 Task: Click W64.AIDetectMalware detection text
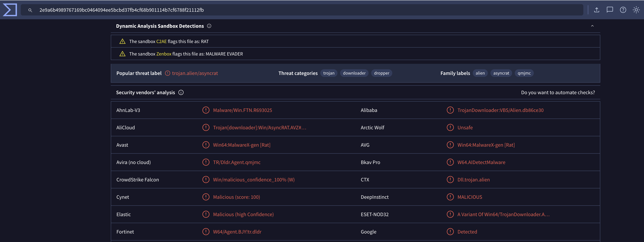click(481, 162)
